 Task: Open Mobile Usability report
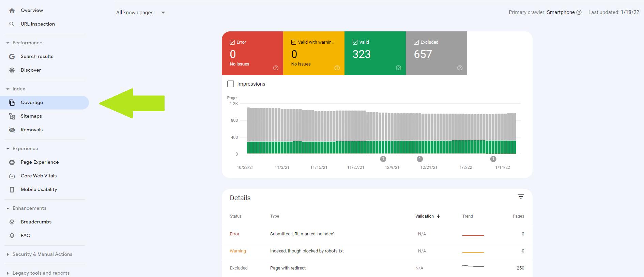click(39, 190)
